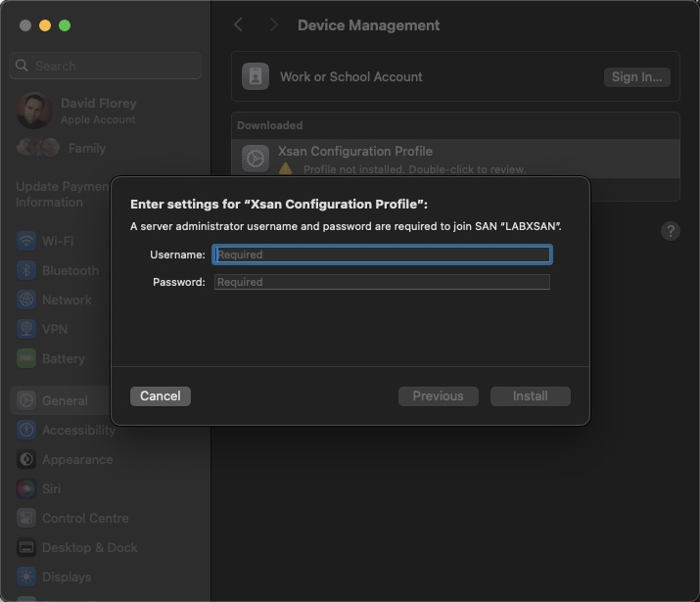Select the Accessibility label in sidebar
The width and height of the screenshot is (700, 602).
pyautogui.click(x=79, y=430)
